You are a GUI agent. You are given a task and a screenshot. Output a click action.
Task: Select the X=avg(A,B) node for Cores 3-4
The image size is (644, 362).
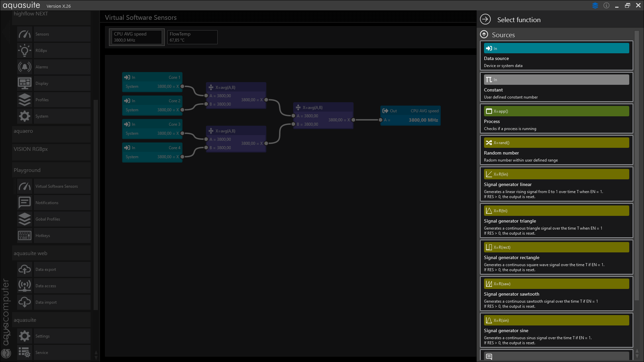pyautogui.click(x=236, y=139)
